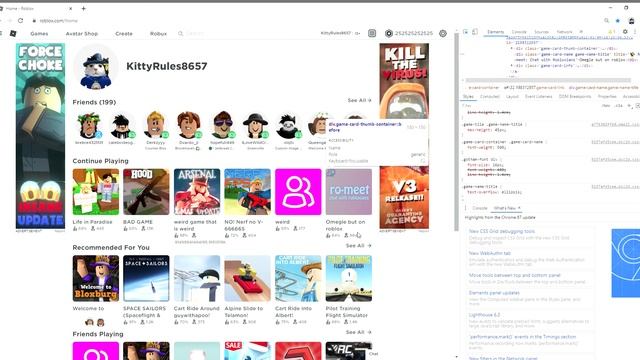This screenshot has width=640, height=360.
Task: Open the Roblox settings gear icon
Action: click(443, 33)
